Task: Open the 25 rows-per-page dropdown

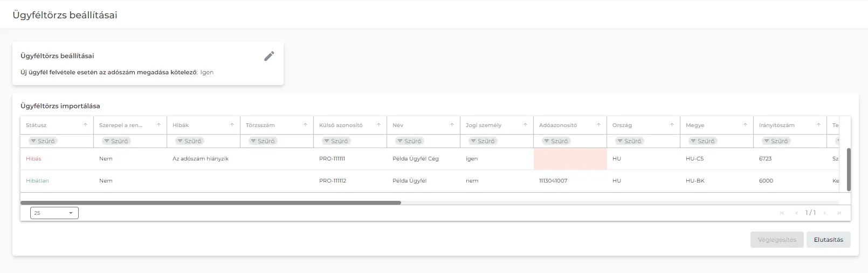Action: coord(54,213)
